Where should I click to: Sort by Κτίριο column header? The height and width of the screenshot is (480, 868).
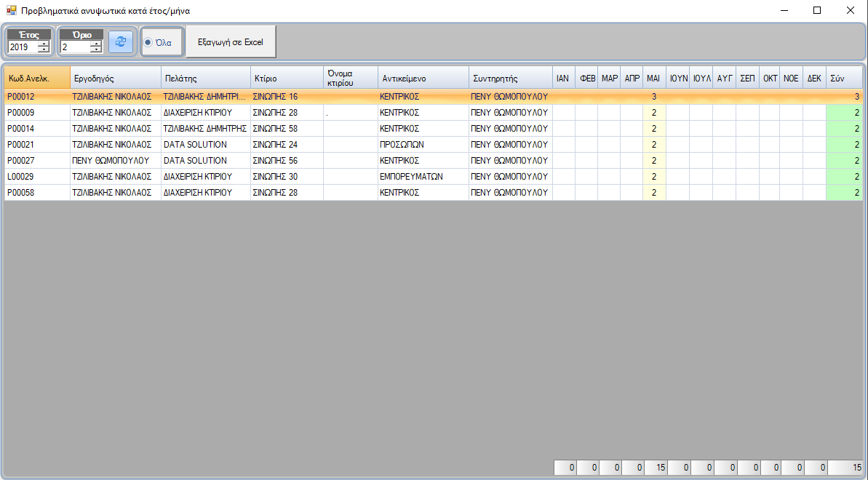(286, 78)
